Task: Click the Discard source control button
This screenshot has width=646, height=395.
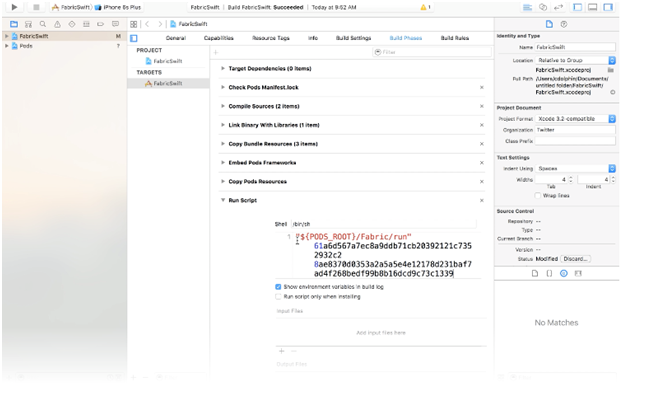Action: [576, 259]
